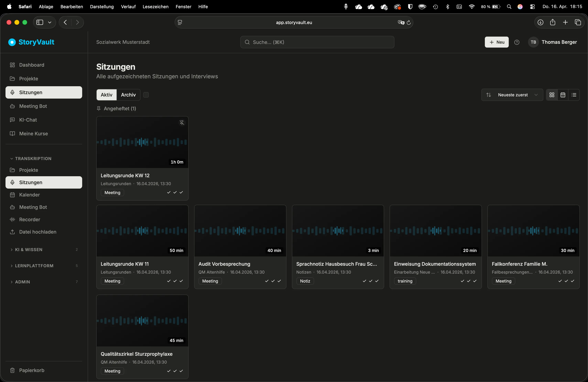Reload the page in Safari
The width and height of the screenshot is (588, 382).
[409, 23]
